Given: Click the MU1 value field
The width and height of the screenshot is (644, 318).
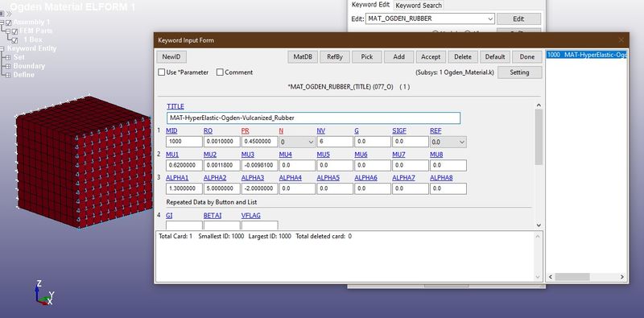Looking at the screenshot, I should pyautogui.click(x=184, y=165).
